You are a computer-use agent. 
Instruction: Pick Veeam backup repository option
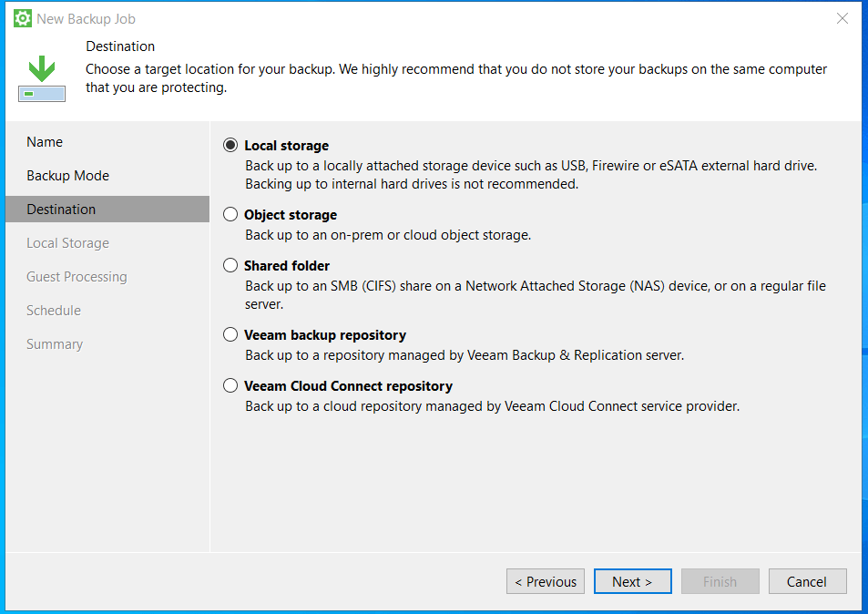point(230,335)
